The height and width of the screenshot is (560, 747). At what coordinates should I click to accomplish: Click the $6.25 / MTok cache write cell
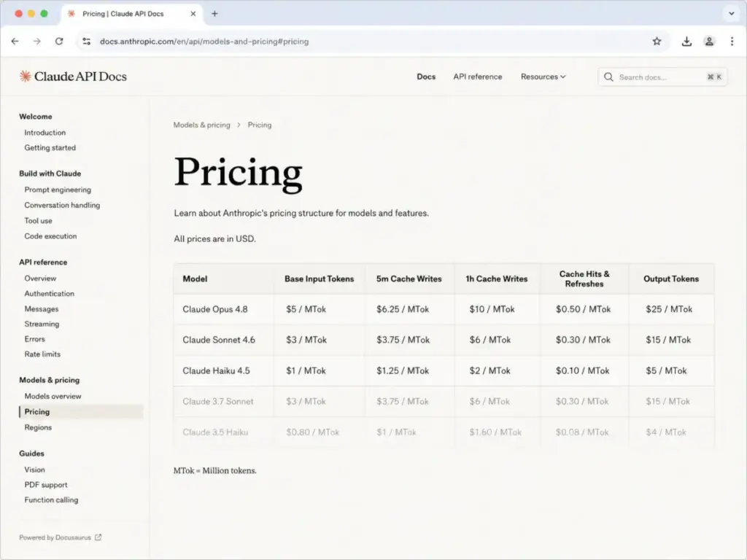403,309
